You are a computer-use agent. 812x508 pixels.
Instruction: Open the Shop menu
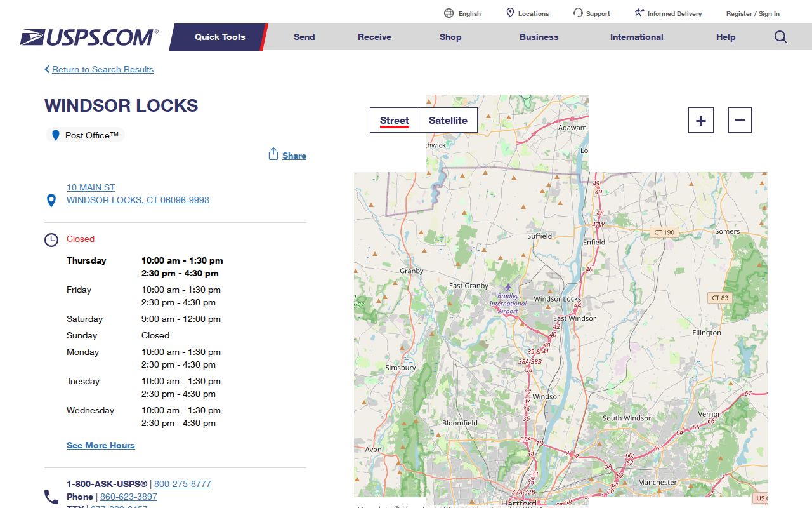click(x=450, y=37)
